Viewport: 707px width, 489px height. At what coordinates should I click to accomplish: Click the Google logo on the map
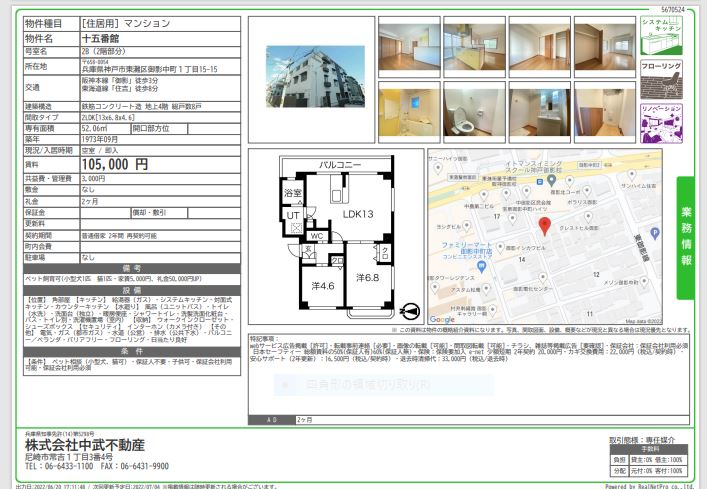click(x=442, y=319)
